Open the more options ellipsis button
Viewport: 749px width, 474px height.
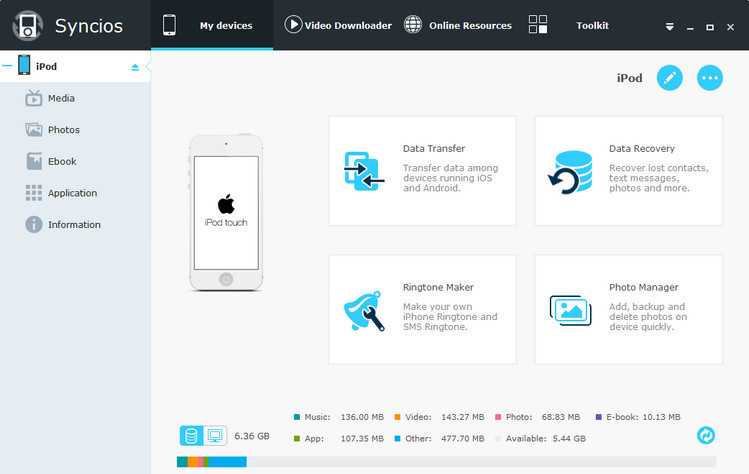click(710, 78)
